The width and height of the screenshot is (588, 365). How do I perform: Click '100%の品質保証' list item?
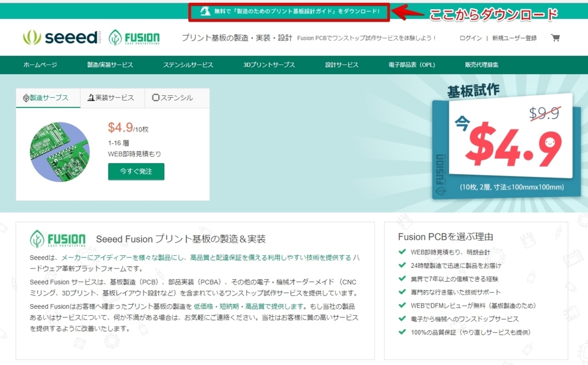[470, 332]
